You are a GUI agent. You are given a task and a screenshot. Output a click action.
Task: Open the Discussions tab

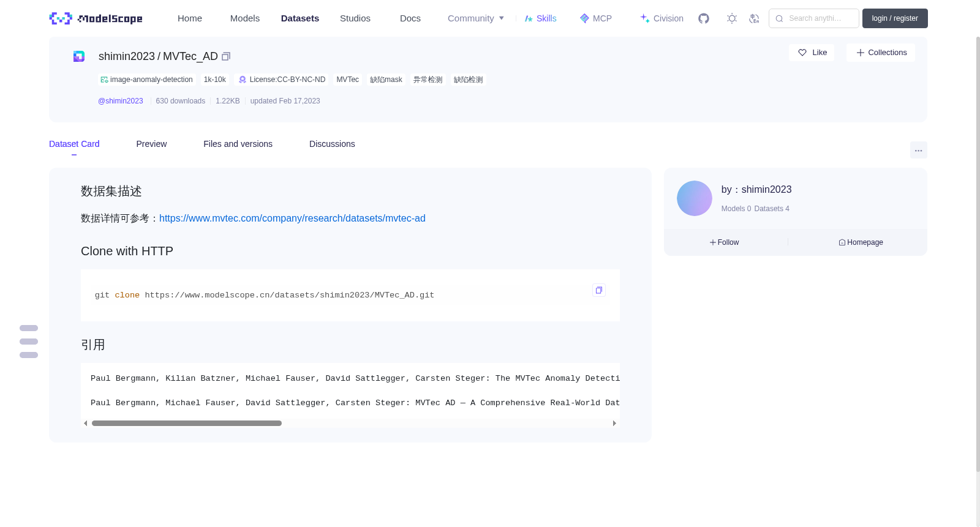332,144
